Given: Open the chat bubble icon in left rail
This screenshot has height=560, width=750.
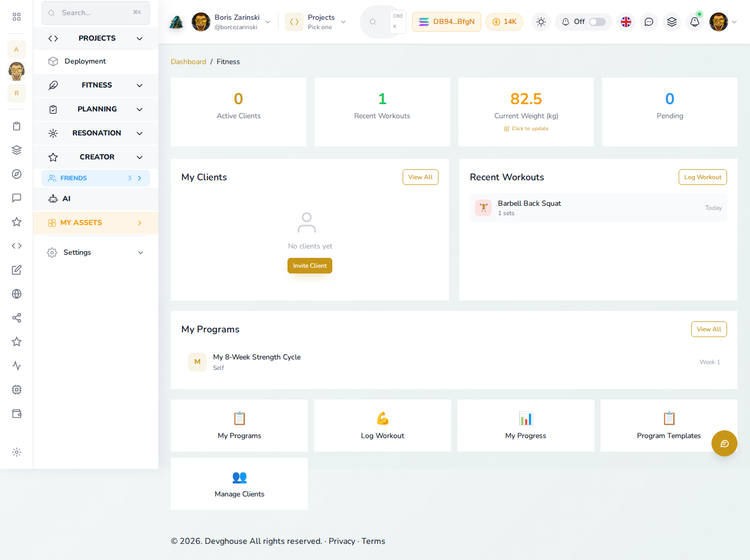Looking at the screenshot, I should pyautogui.click(x=17, y=198).
